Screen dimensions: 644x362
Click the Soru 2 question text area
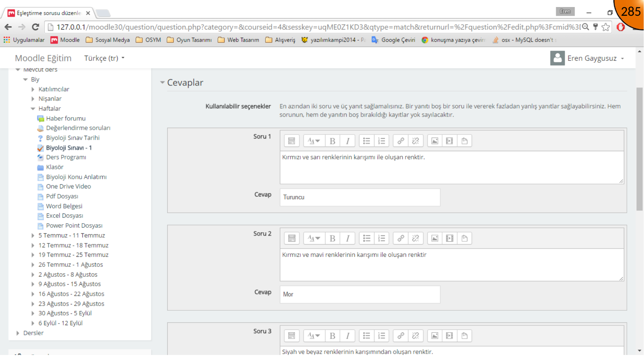(452, 264)
